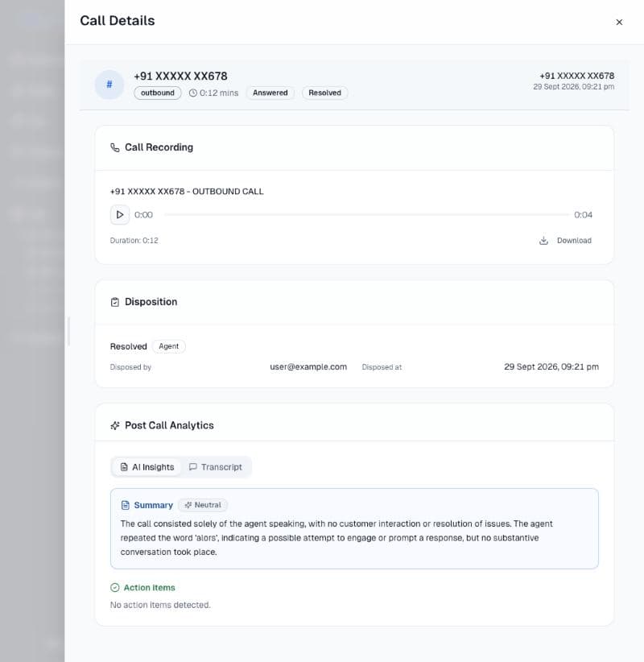Click the summary paragraph text
The image size is (644, 662).
336,538
